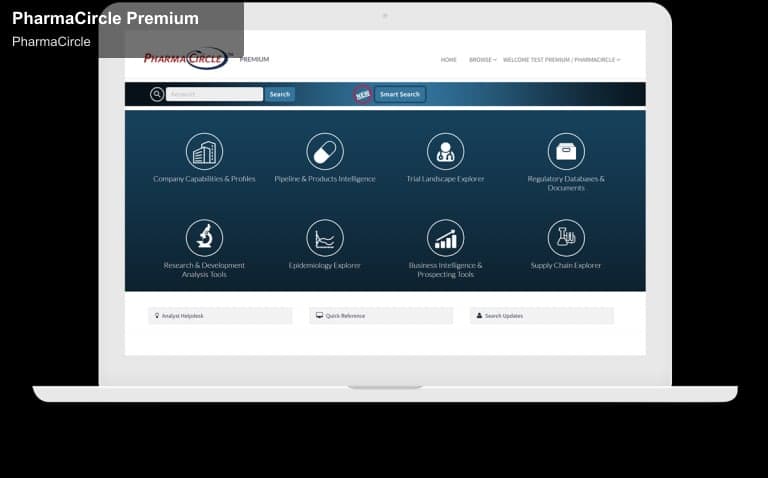Open the Trial Landscape Explorer doctor icon
This screenshot has height=478, width=768.
pyautogui.click(x=445, y=151)
